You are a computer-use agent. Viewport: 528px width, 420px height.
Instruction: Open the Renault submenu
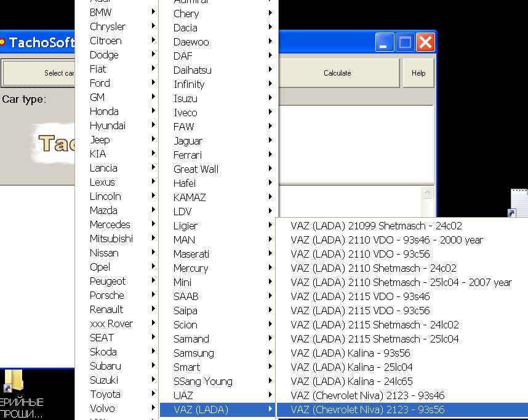(117, 309)
